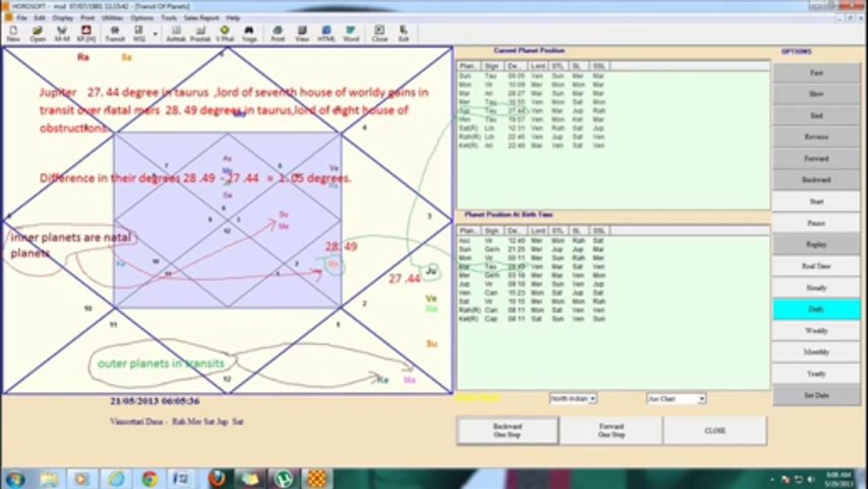The width and height of the screenshot is (868, 489).
Task: Open the Ashtak toolbar icon
Action: coord(175,34)
